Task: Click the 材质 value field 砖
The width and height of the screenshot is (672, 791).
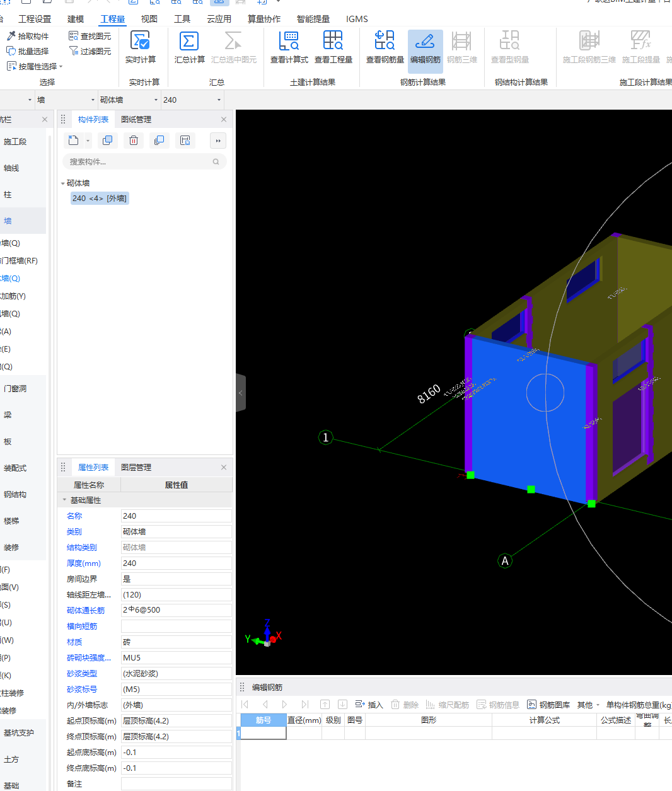Action: point(177,642)
